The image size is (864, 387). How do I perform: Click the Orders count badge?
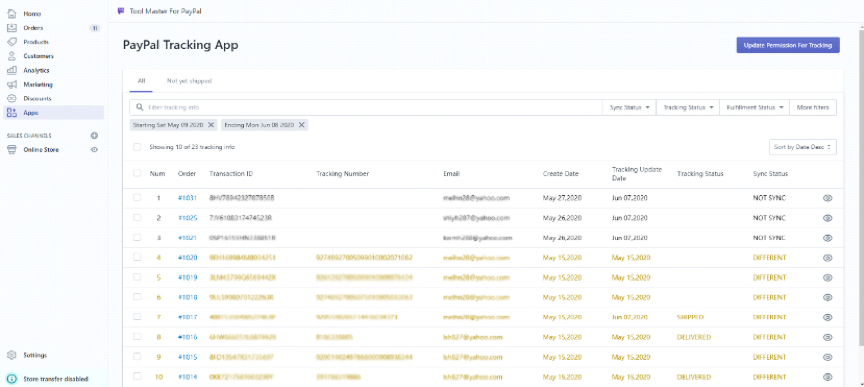pyautogui.click(x=95, y=28)
